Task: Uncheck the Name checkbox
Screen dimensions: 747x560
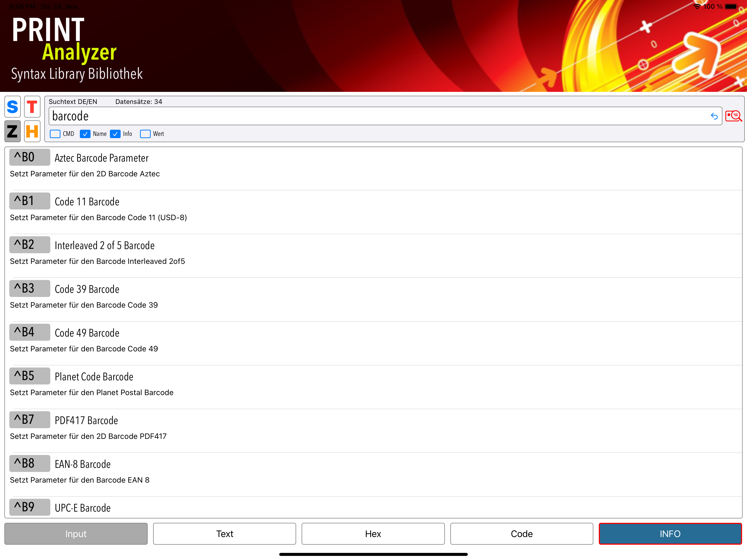Action: (x=85, y=134)
